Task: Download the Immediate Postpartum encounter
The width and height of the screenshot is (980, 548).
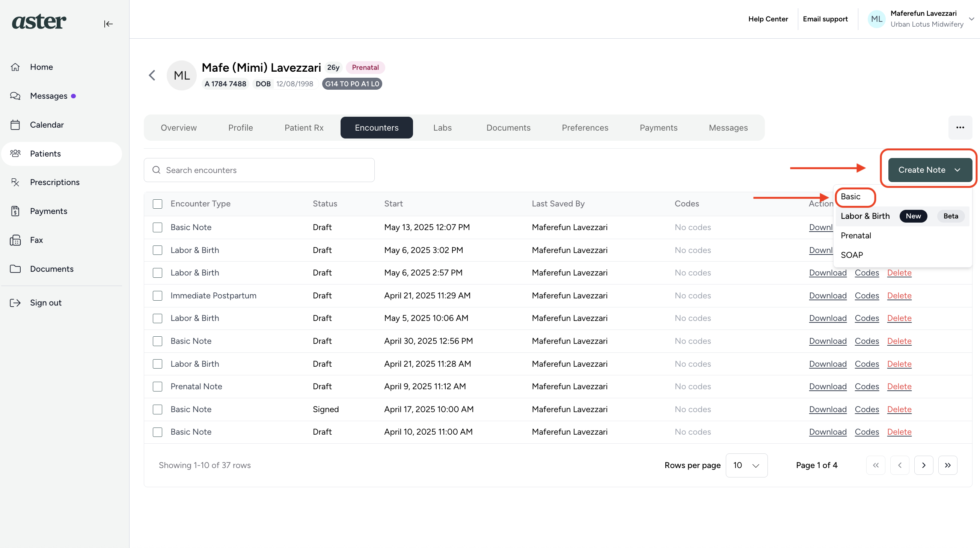Action: coord(828,295)
